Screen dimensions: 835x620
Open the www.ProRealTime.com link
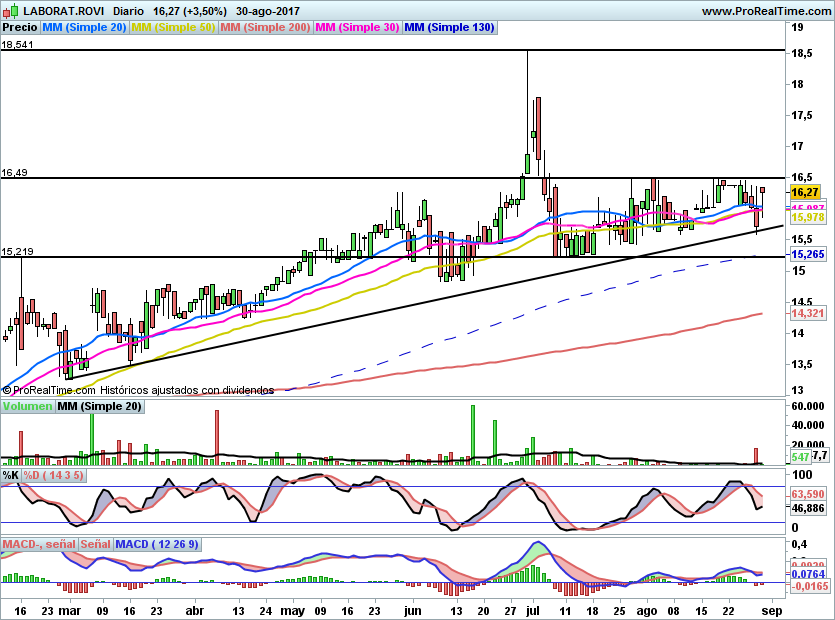click(766, 11)
